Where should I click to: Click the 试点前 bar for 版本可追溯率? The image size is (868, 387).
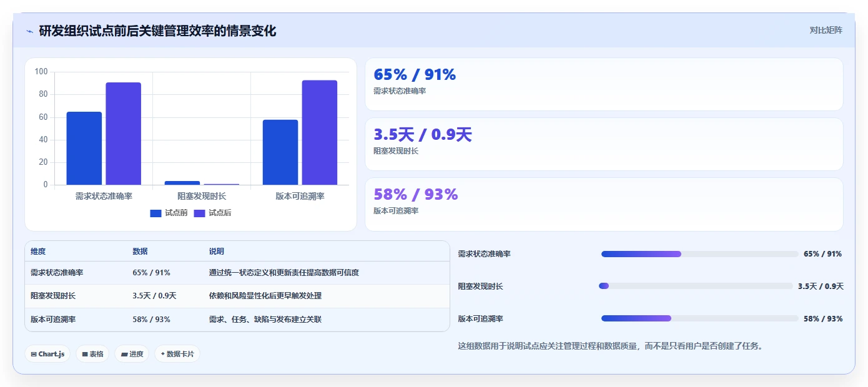tap(280, 152)
